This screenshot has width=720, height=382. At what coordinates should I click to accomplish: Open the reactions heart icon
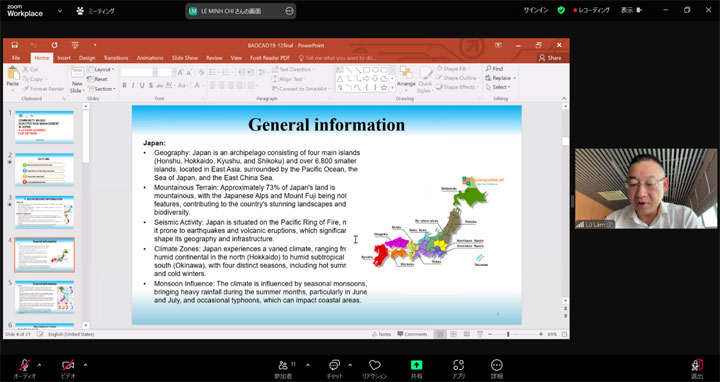(375, 365)
